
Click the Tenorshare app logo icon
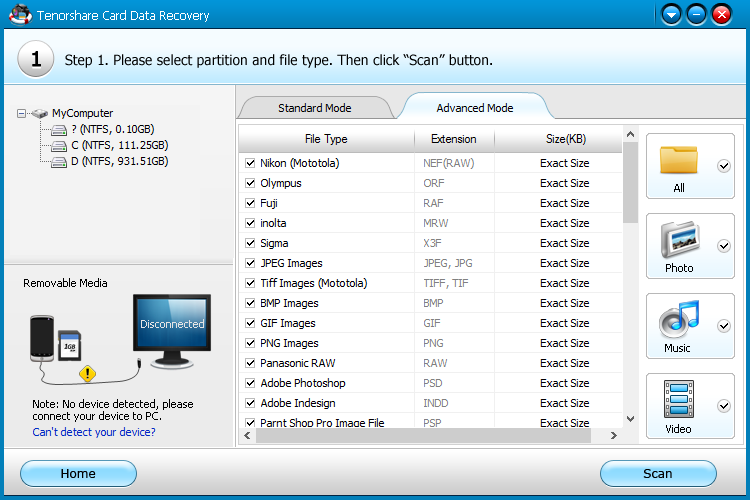tap(20, 14)
